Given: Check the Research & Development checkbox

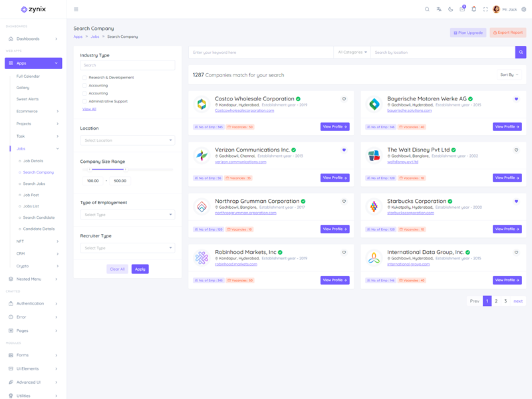Looking at the screenshot, I should pos(84,78).
